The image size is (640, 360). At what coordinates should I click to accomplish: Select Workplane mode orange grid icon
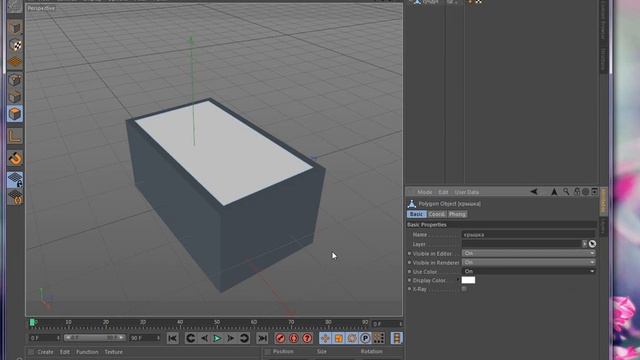15,62
